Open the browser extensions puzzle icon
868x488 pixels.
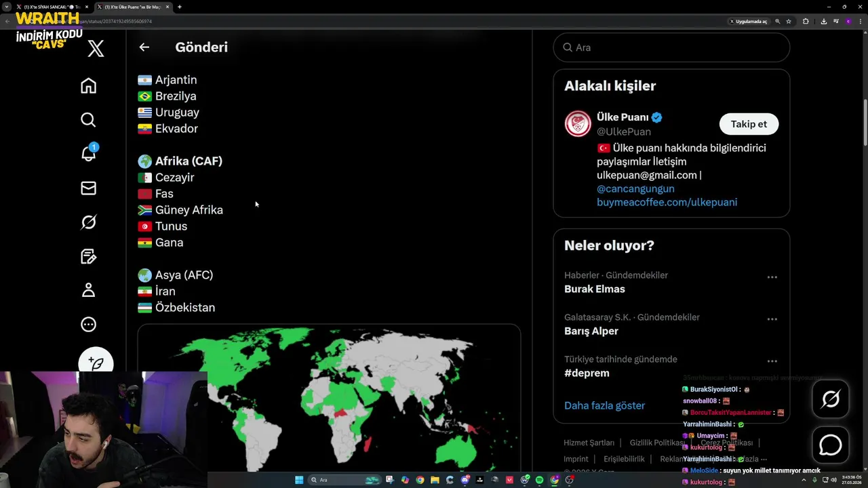pos(806,21)
